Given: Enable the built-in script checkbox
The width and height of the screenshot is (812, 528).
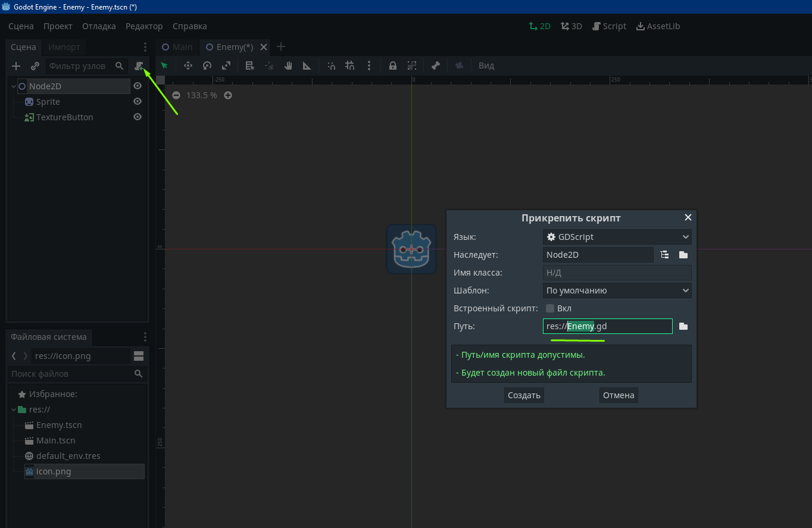Looking at the screenshot, I should (550, 308).
